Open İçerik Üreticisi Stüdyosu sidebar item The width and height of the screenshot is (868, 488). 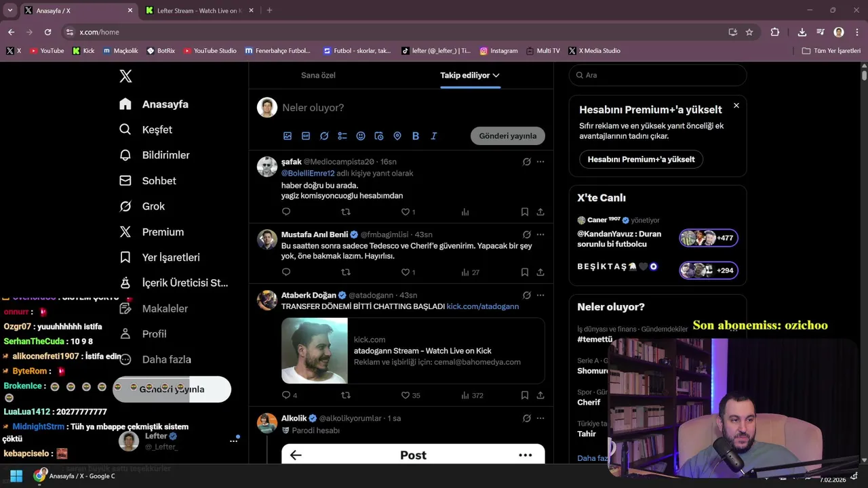tap(174, 283)
